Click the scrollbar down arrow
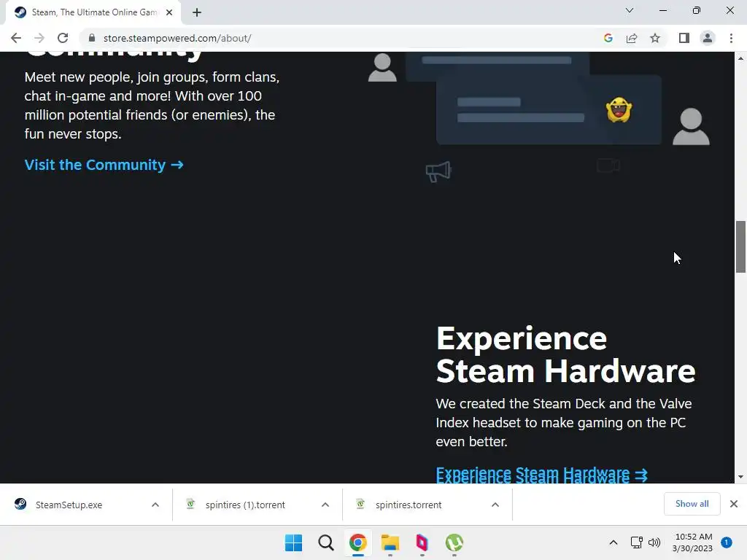Screen dimensions: 747x560 [740, 477]
